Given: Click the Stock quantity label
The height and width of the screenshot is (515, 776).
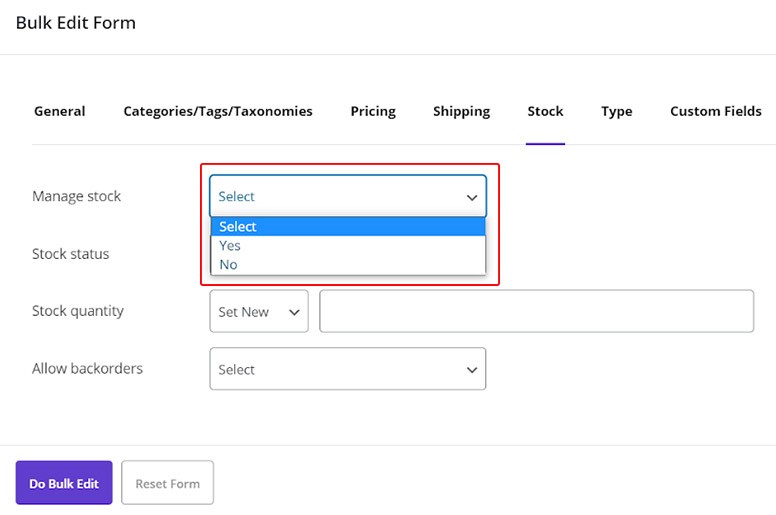Looking at the screenshot, I should tap(78, 311).
